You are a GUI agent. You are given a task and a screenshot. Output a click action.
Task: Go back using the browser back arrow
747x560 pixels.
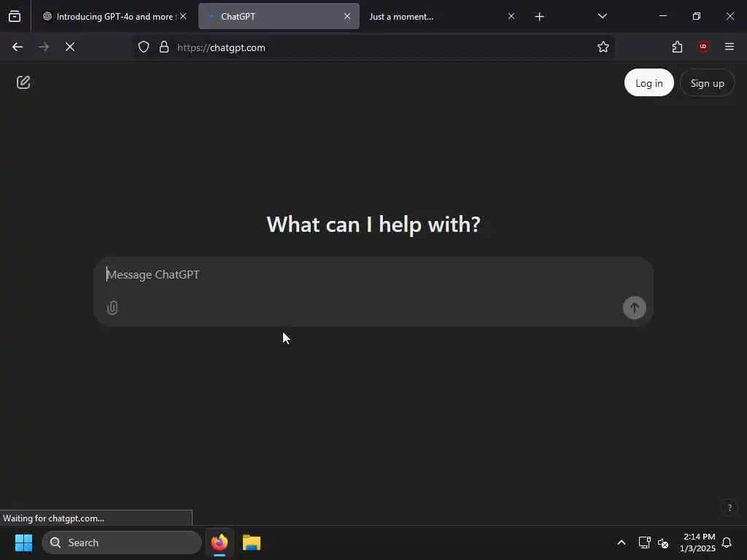pyautogui.click(x=18, y=47)
